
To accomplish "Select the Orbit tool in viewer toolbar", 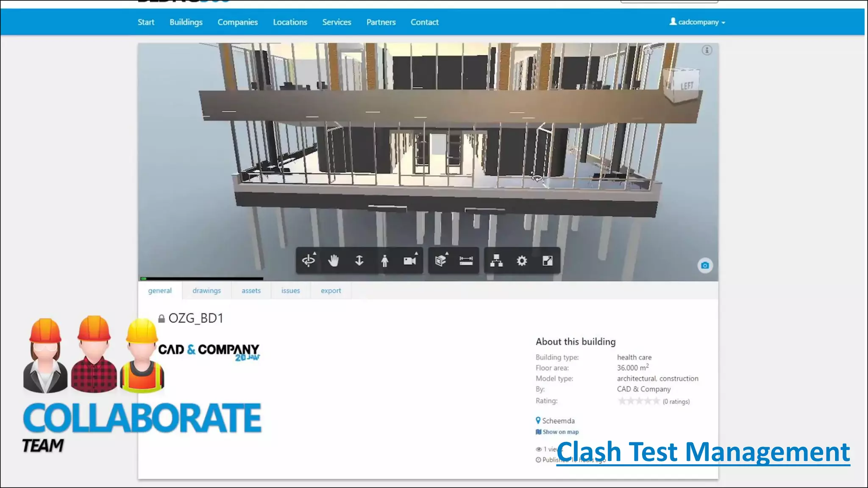I will tap(309, 260).
